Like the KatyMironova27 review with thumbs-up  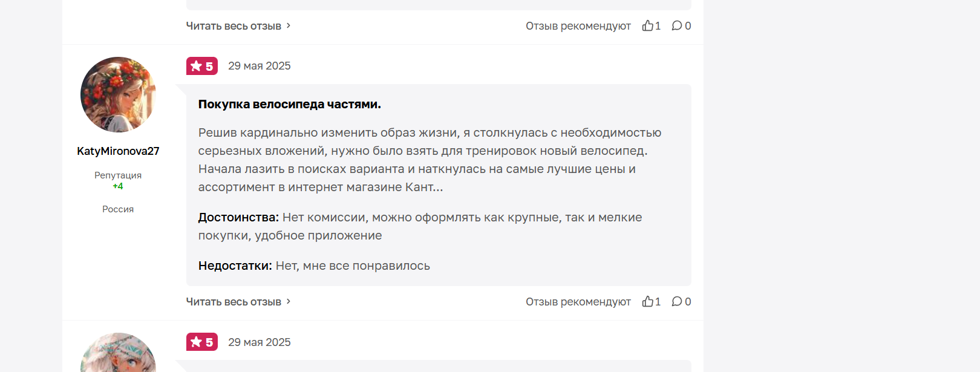(x=648, y=301)
